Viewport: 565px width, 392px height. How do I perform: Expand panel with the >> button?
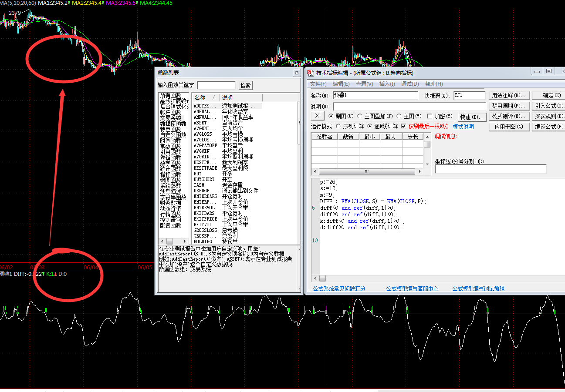click(x=317, y=116)
